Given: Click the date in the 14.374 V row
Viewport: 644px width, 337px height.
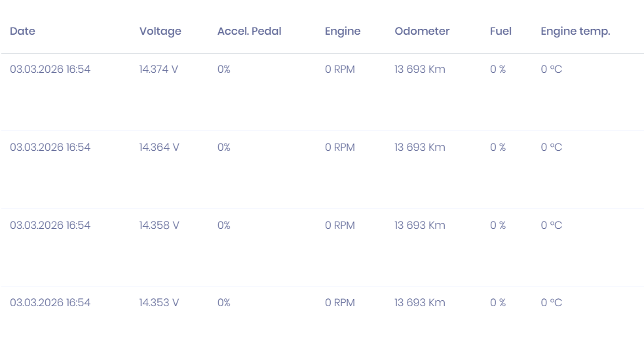Looking at the screenshot, I should pos(50,69).
